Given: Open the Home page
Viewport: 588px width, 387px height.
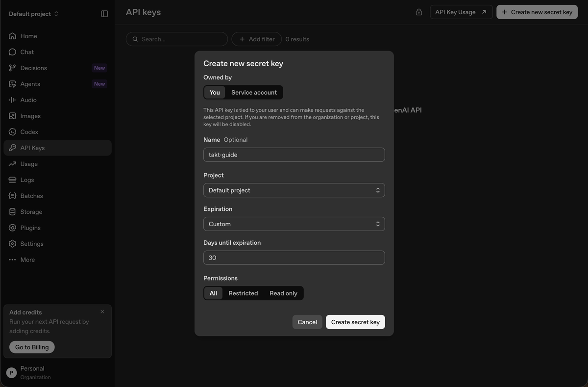Looking at the screenshot, I should point(57,36).
